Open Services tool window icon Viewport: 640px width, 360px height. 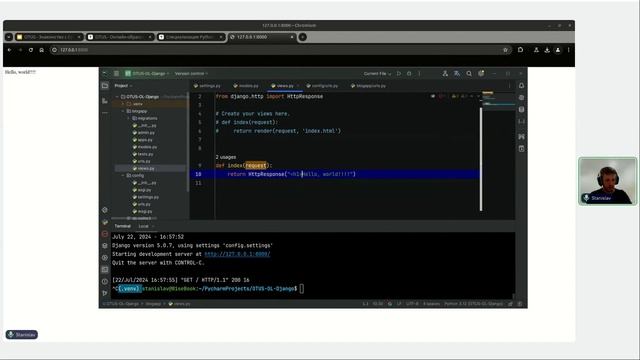tap(105, 258)
